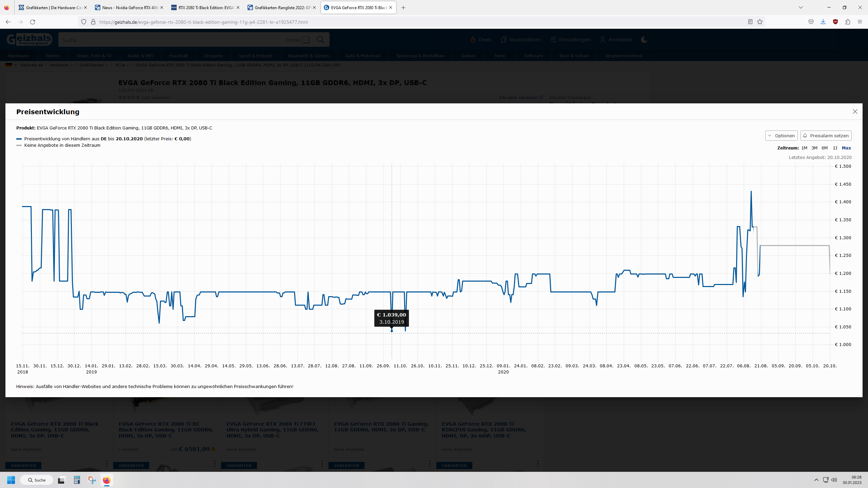Viewport: 868px width, 488px height.
Task: Click the price point marker on 3.10.2019
Action: click(x=392, y=331)
